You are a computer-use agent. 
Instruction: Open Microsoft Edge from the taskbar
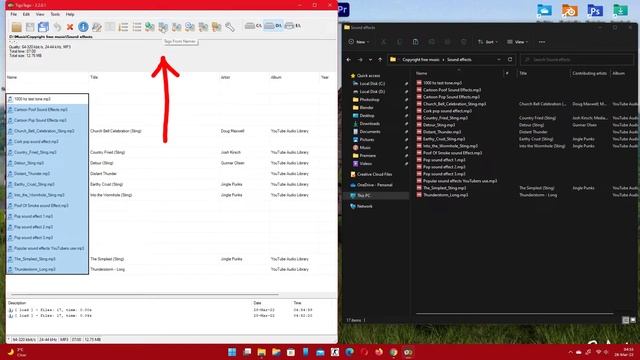point(350,352)
